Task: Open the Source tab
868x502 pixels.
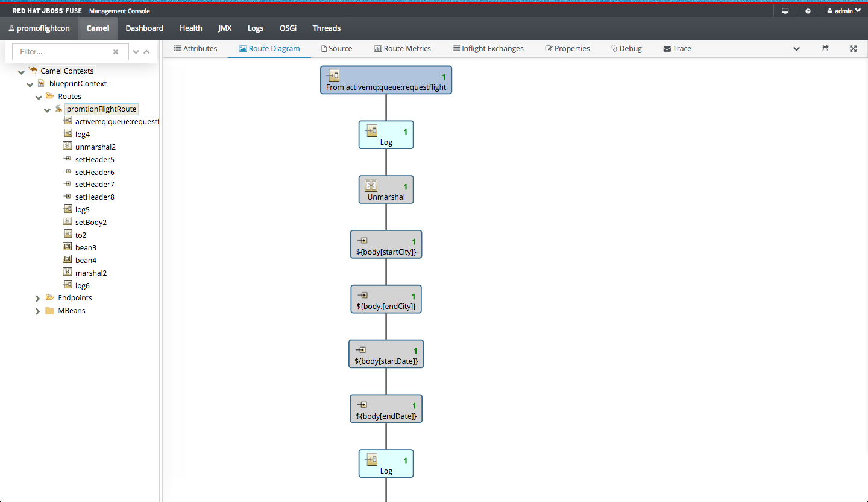Action: pos(336,49)
